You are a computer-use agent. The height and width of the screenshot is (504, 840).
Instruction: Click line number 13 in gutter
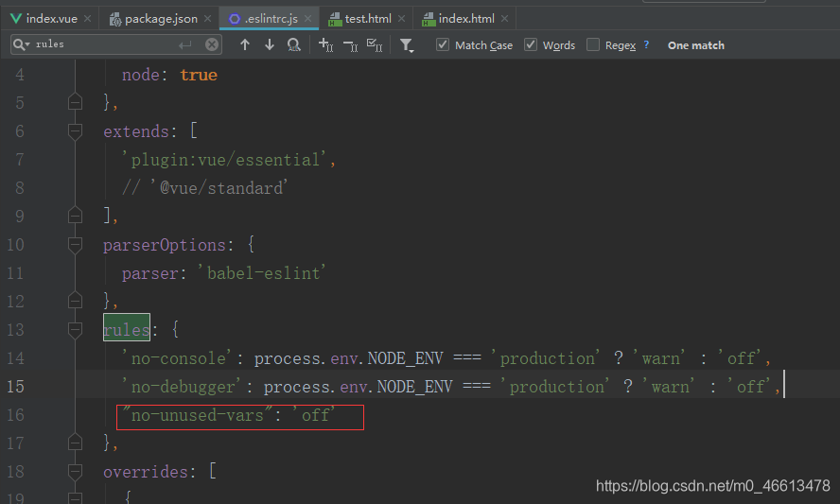(15, 329)
